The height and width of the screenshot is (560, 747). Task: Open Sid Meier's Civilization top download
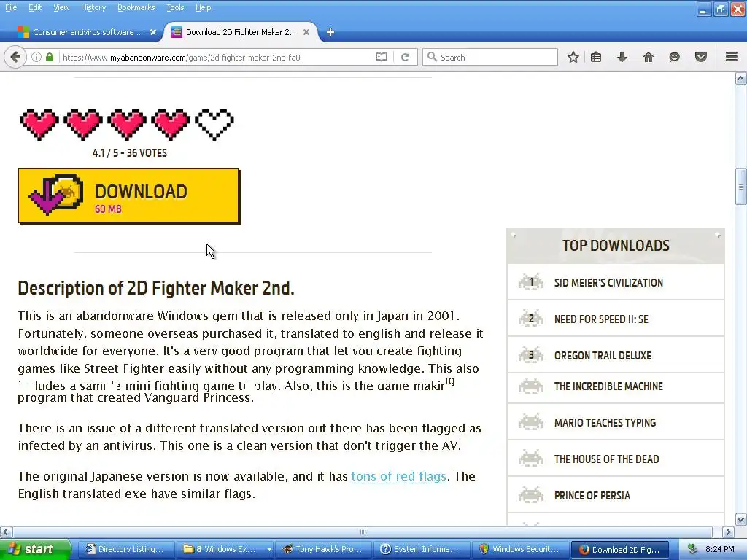(x=616, y=283)
